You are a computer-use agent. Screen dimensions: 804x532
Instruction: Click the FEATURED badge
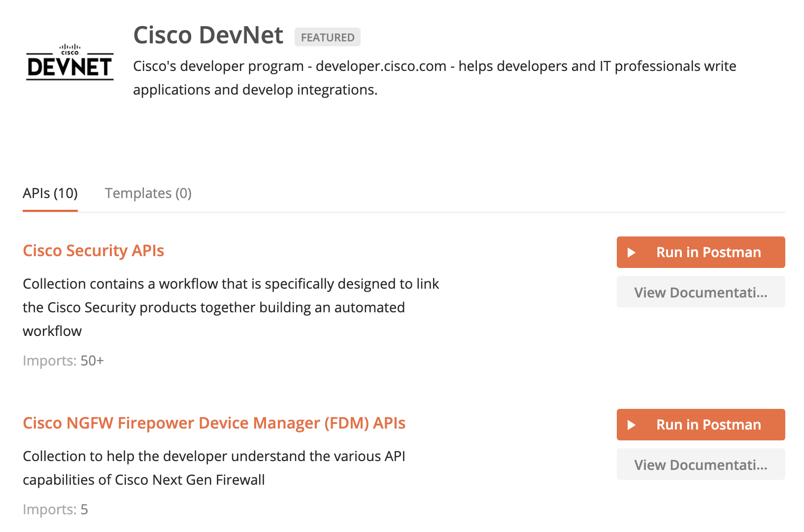tap(328, 37)
